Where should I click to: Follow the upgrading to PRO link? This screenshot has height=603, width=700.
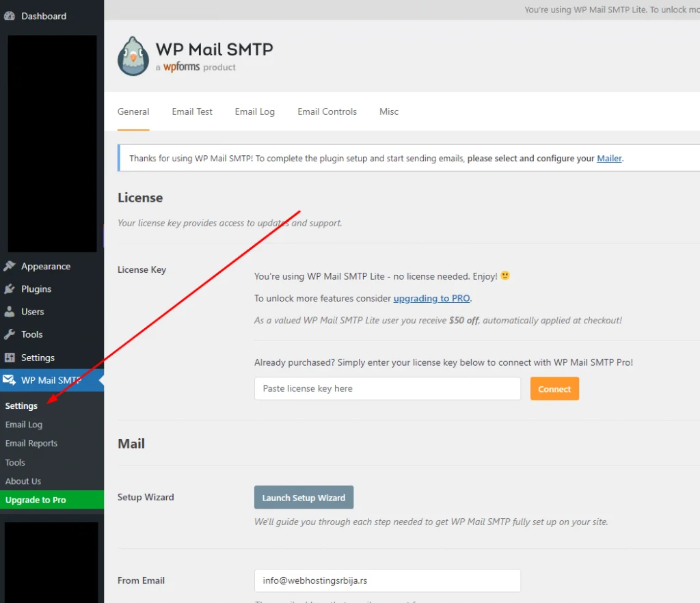click(x=432, y=298)
